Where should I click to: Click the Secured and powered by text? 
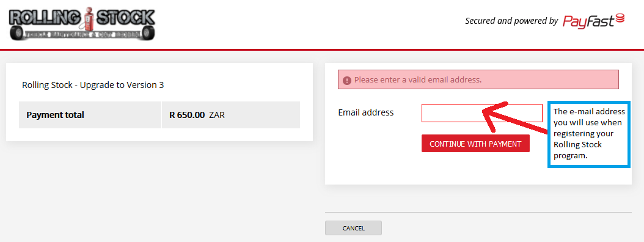(x=511, y=21)
